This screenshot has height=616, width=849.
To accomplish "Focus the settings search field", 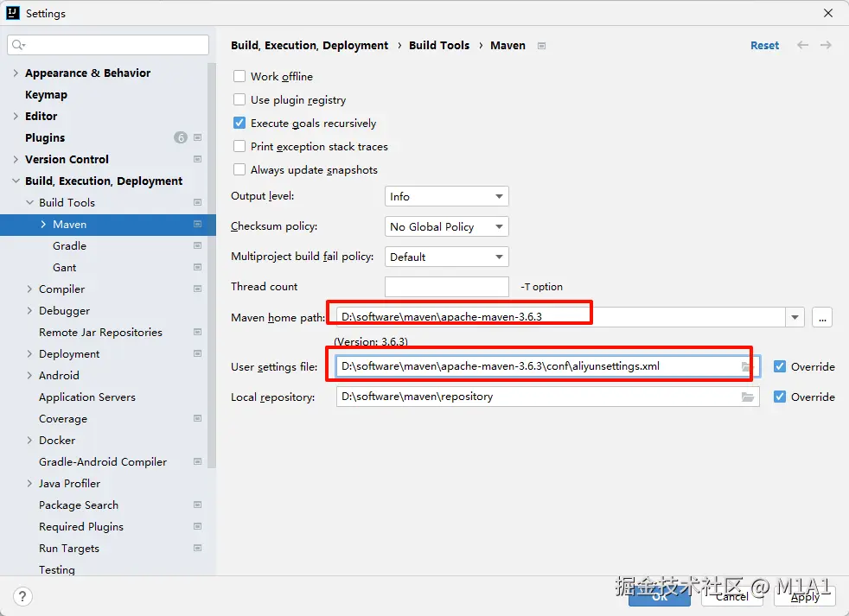I will coord(108,45).
